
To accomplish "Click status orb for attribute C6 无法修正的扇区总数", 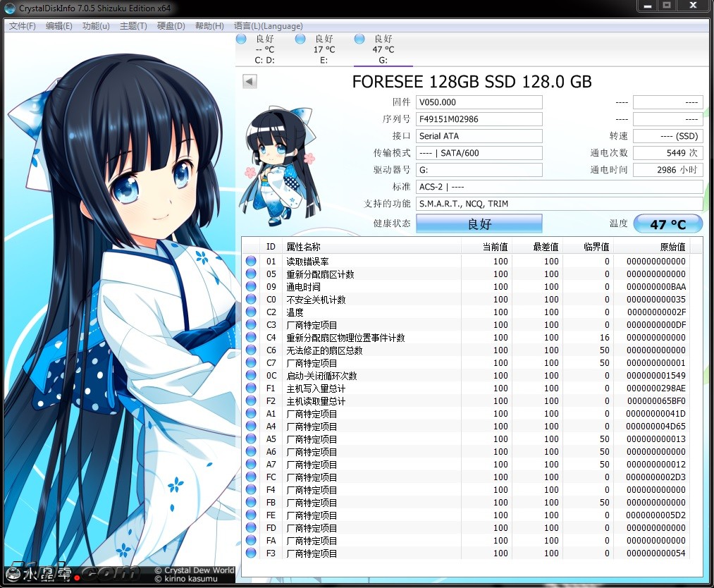I will pos(251,350).
